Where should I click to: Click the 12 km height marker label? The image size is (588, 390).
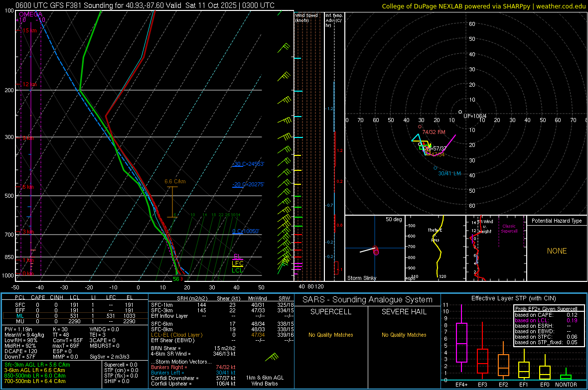[29, 84]
